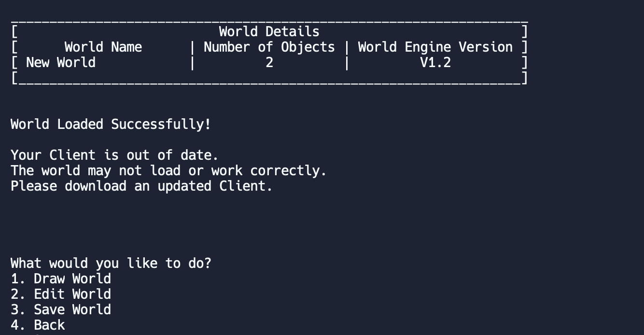
Task: Click the V1.2 version value
Action: (x=435, y=62)
